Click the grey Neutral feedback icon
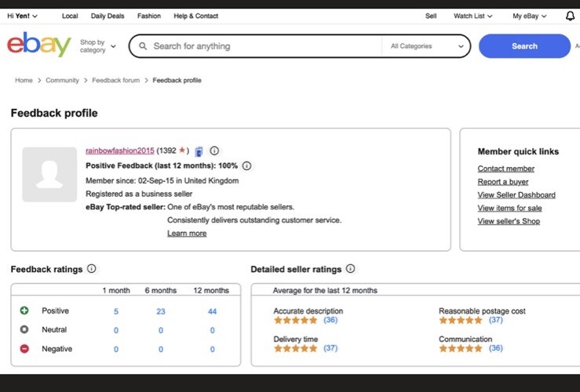Viewport: 580px width, 392px height. coord(24,329)
